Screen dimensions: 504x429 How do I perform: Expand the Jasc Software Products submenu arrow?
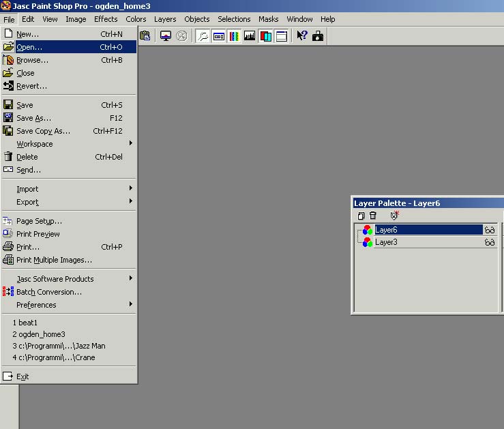pos(130,278)
